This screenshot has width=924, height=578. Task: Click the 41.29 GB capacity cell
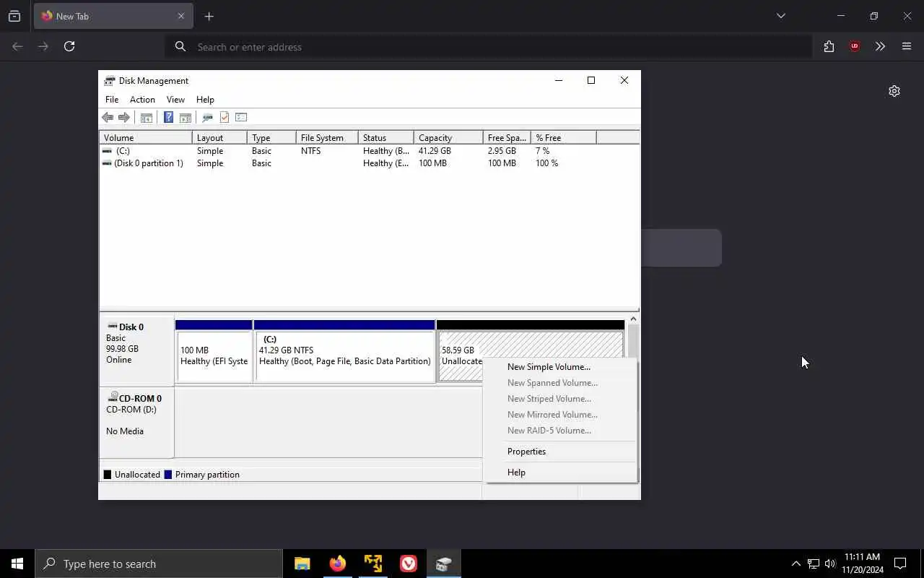point(435,151)
